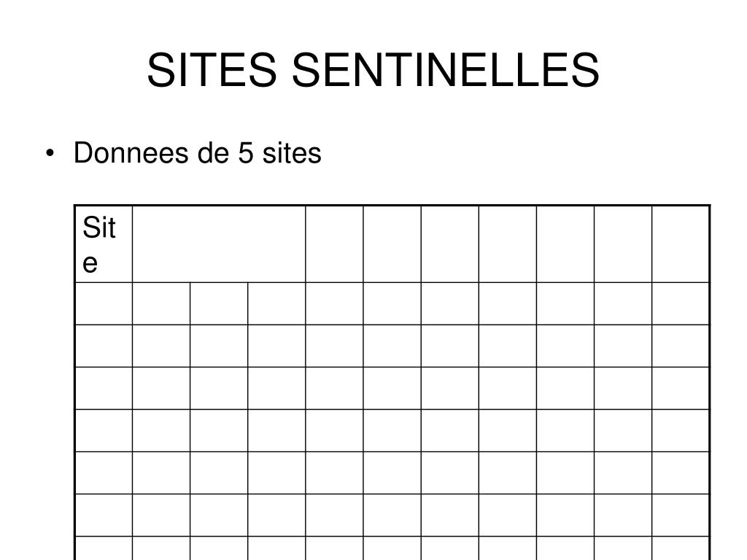The image size is (747, 560).
Task: Select the 'Donnees de 5 sites' bullet text
Action: click(x=197, y=153)
